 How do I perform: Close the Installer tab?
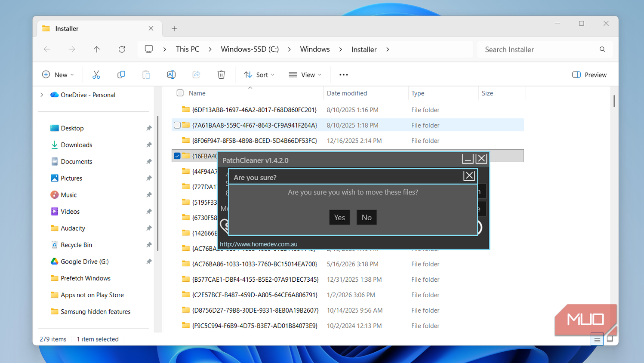(x=151, y=28)
